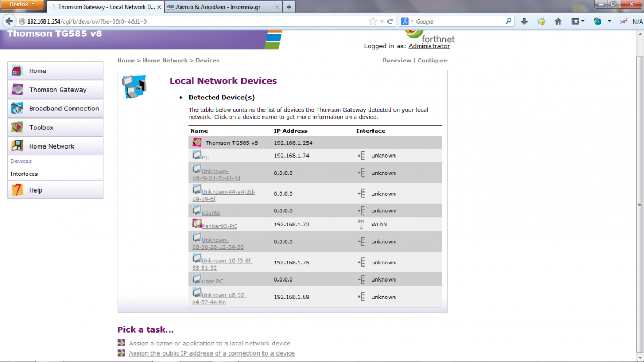Close the Insomnia.gr tab
This screenshot has width=644, height=362.
pyautogui.click(x=276, y=8)
